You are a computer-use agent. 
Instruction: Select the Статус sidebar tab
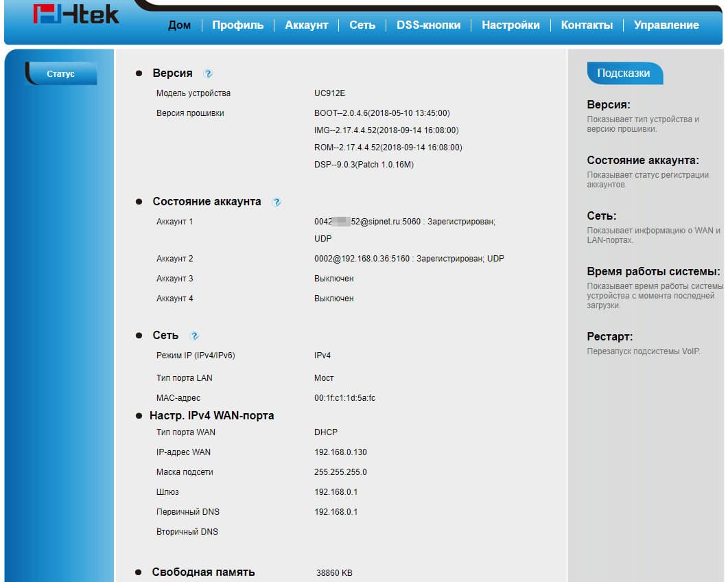click(x=61, y=73)
